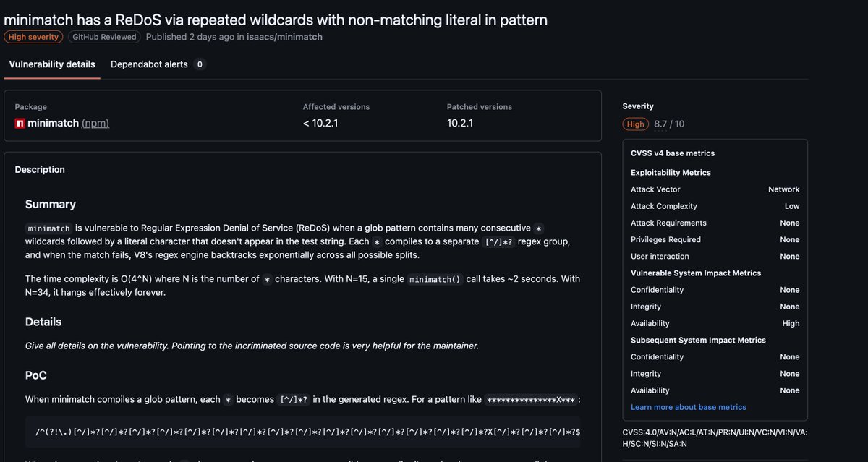Click the GitHub Reviewed badge

point(104,37)
